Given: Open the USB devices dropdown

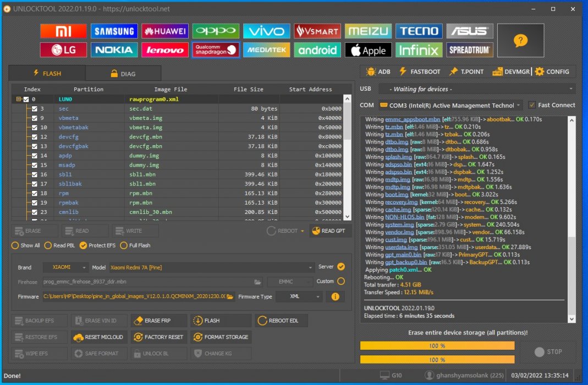Looking at the screenshot, I should pos(477,89).
